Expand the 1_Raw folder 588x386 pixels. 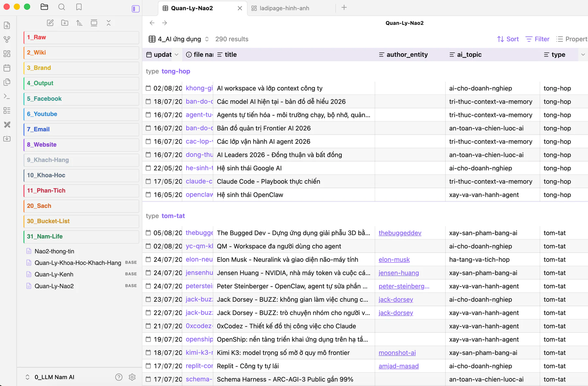click(81, 38)
